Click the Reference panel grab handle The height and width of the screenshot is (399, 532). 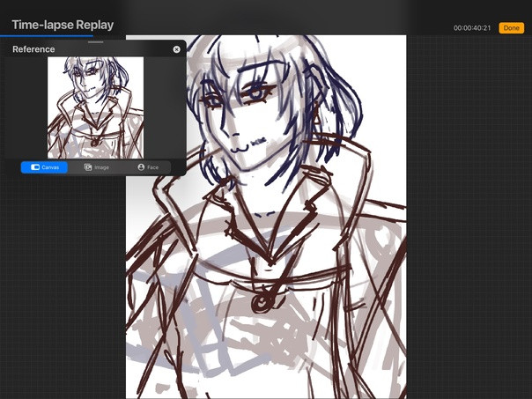click(95, 42)
